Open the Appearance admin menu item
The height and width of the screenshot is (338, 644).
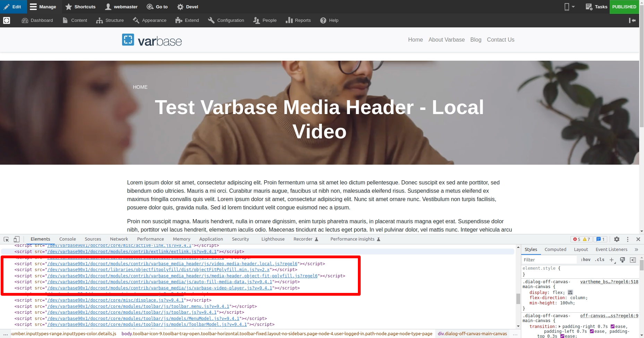click(149, 20)
